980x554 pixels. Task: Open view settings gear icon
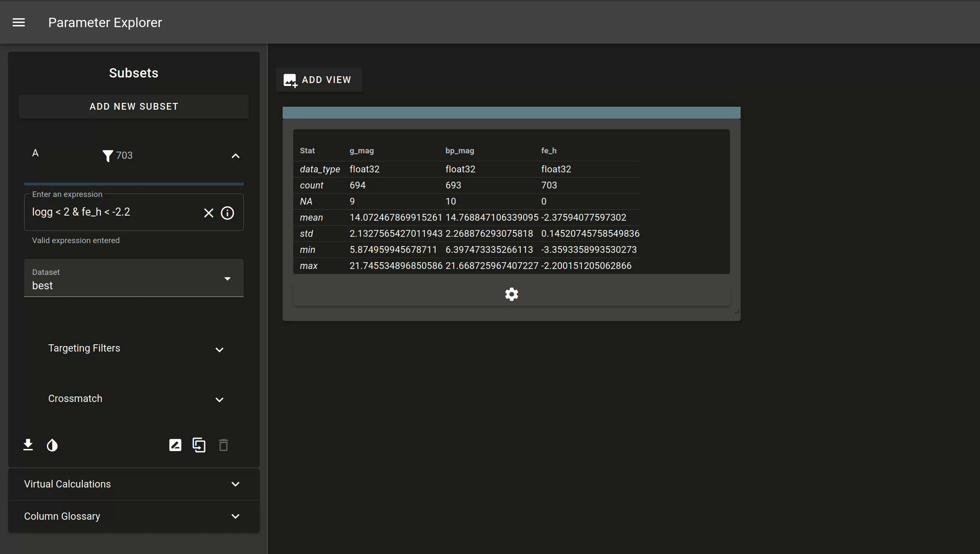pyautogui.click(x=512, y=294)
